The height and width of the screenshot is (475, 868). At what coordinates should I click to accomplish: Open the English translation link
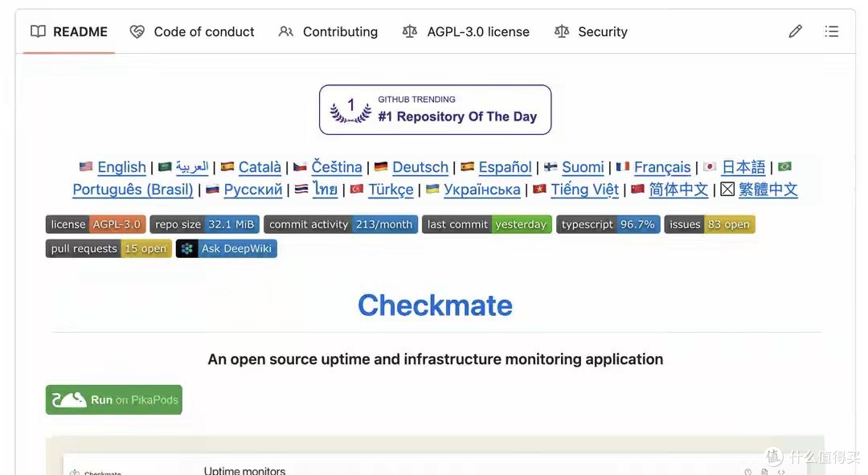click(122, 166)
